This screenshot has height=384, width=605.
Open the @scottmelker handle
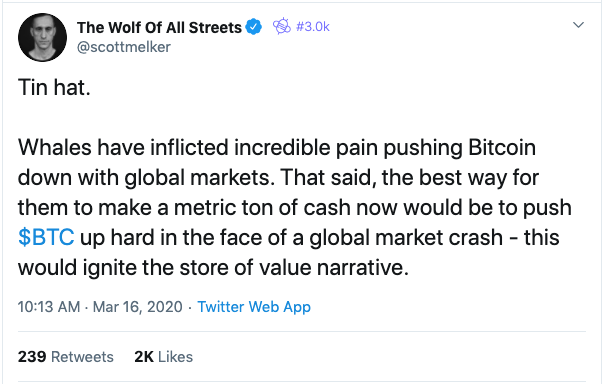point(123,47)
